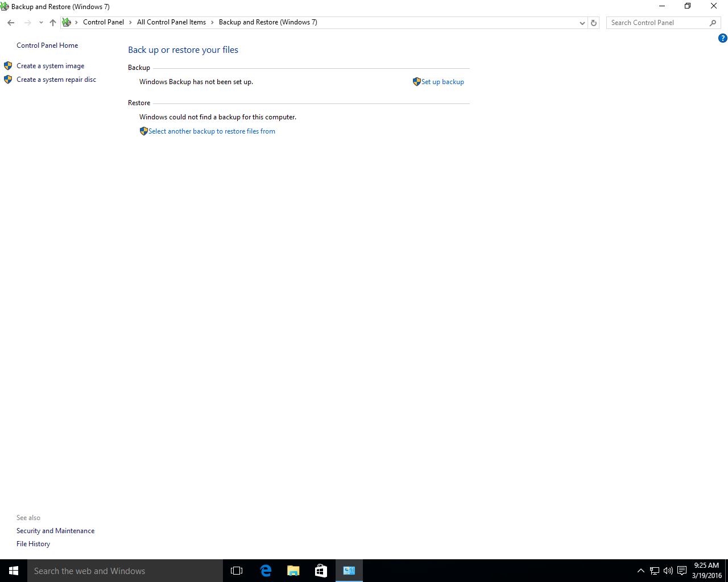Open the Store from taskbar
This screenshot has height=582, width=728.
pyautogui.click(x=321, y=571)
